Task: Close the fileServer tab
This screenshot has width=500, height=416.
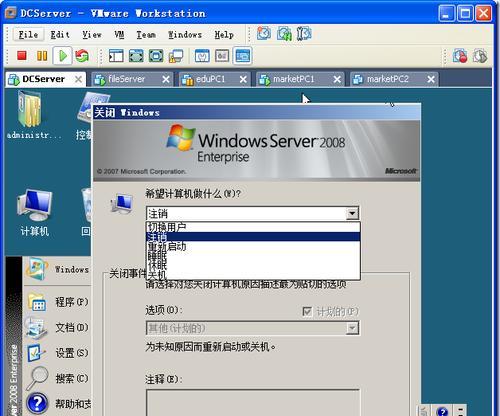Action: point(166,79)
